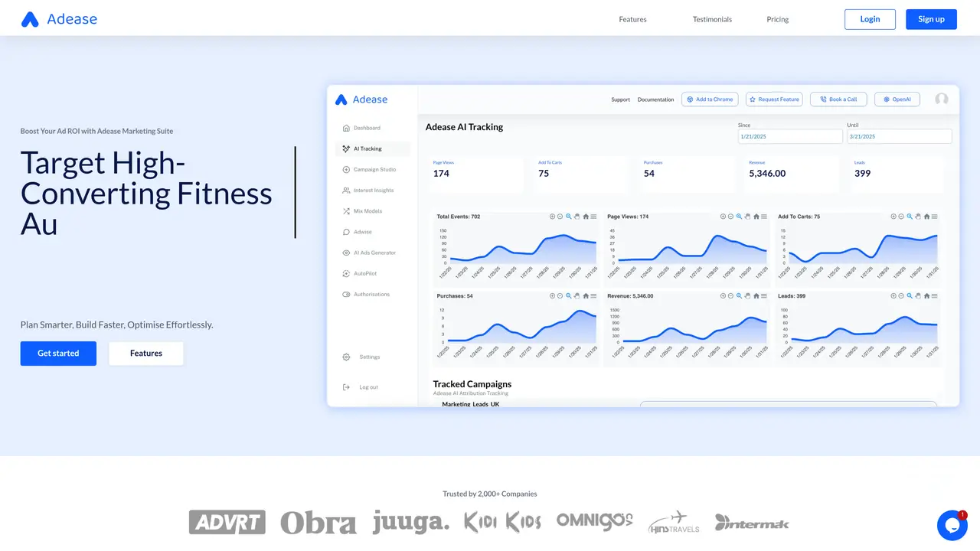Image resolution: width=980 pixels, height=551 pixels.
Task: Click the Trusted by 2,000+ Companies text
Action: (490, 494)
